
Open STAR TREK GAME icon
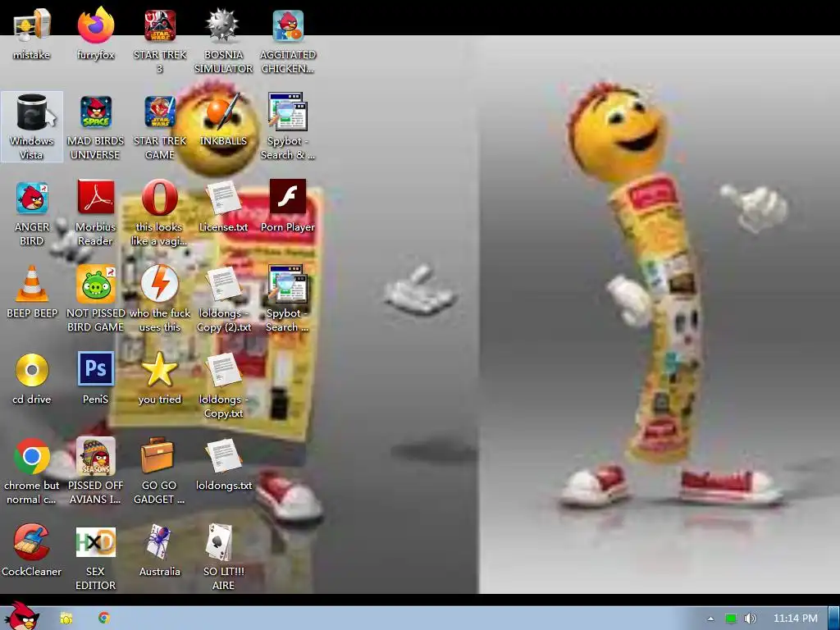coord(160,112)
